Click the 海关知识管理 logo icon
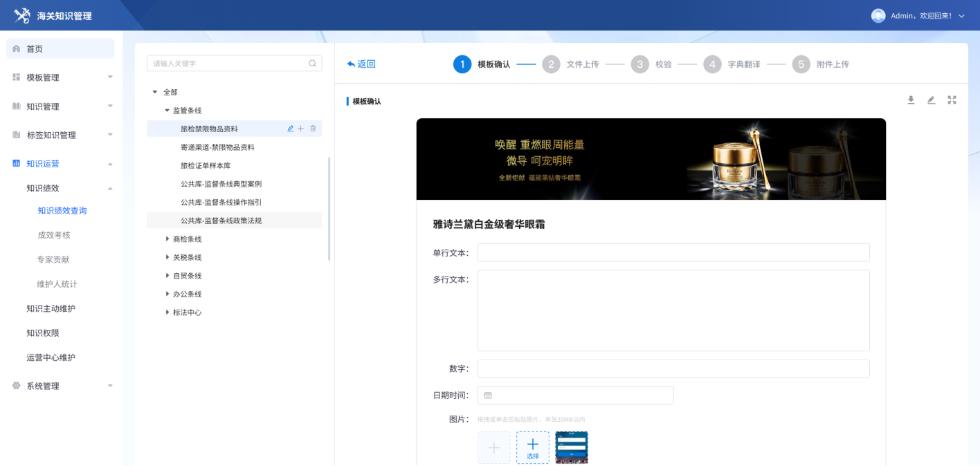The image size is (980, 466). [22, 15]
